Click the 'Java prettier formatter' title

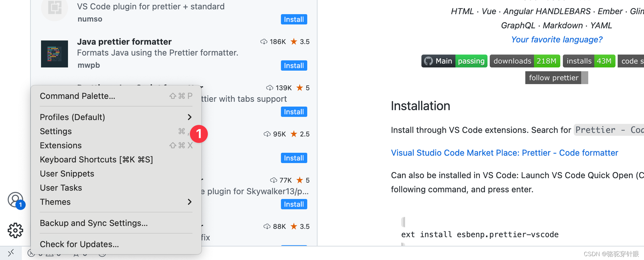[x=124, y=42]
